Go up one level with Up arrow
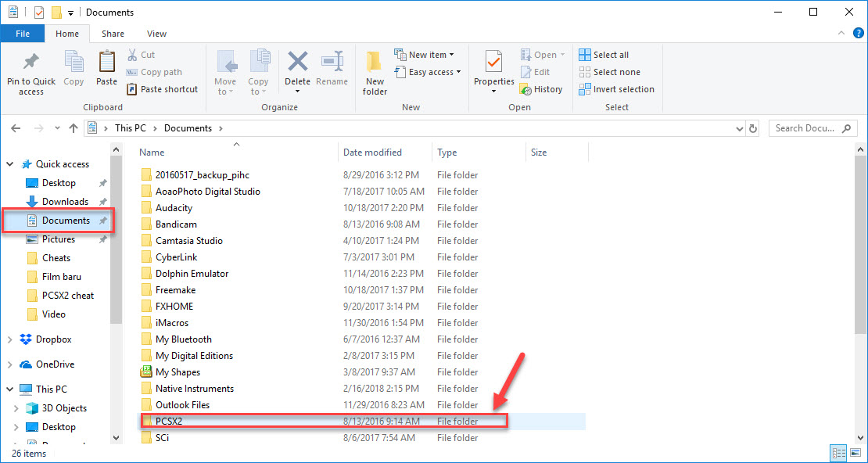868x463 pixels. (x=73, y=128)
